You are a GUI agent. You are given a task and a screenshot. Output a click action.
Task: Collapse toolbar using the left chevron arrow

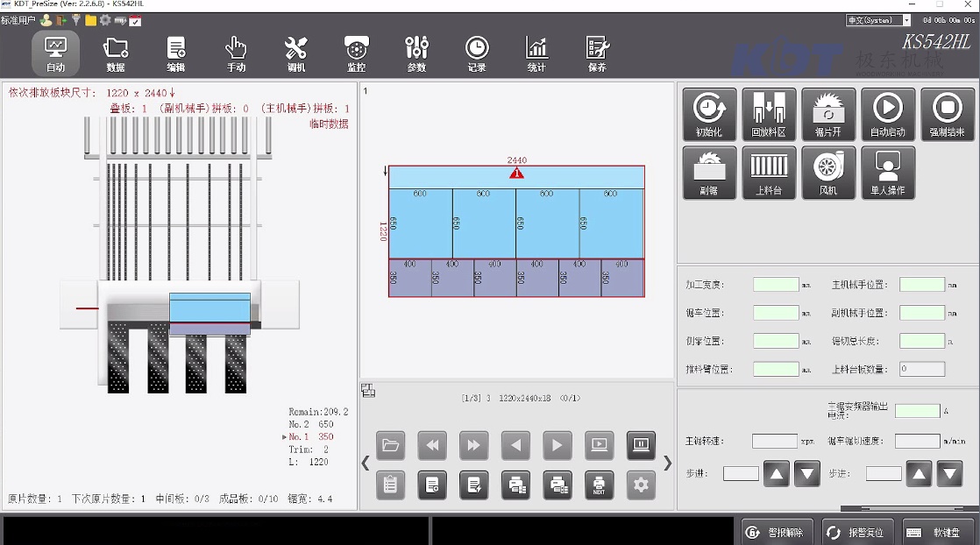point(366,463)
